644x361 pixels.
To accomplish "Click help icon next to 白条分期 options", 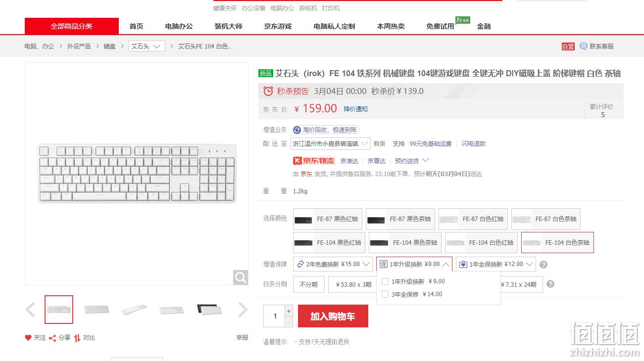I will click(550, 284).
